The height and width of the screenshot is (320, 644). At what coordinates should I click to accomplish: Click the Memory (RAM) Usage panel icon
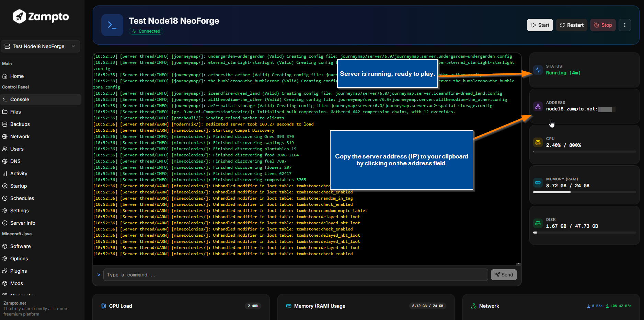tap(289, 306)
